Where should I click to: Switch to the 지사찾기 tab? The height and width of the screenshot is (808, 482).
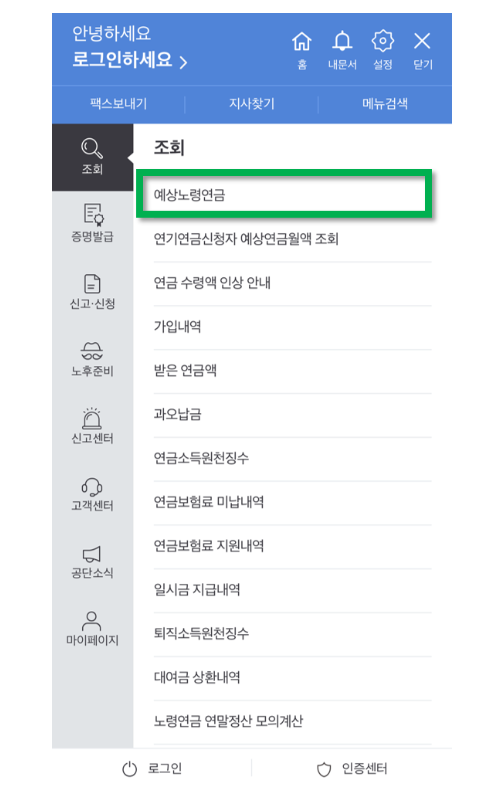pyautogui.click(x=252, y=104)
